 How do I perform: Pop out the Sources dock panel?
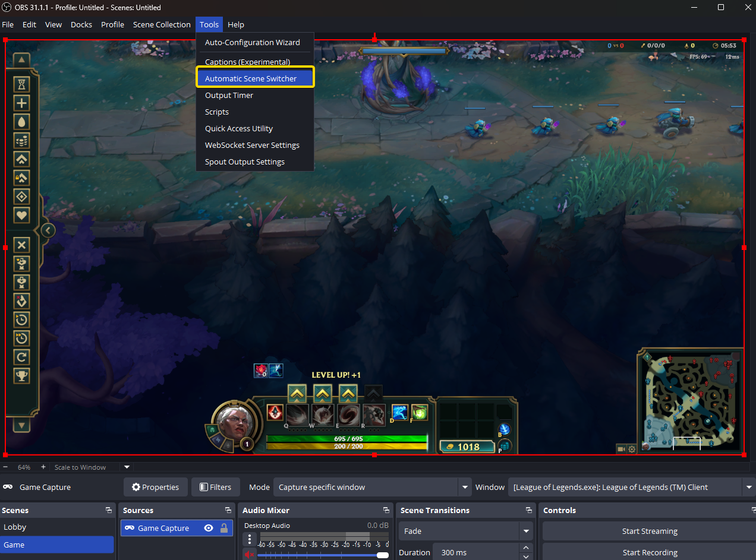point(228,510)
